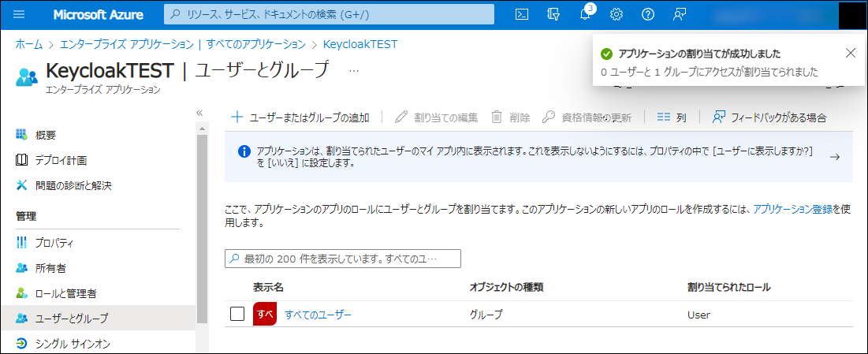This screenshot has width=868, height=354.
Task: Collapse the left navigation pane
Action: coord(199,113)
